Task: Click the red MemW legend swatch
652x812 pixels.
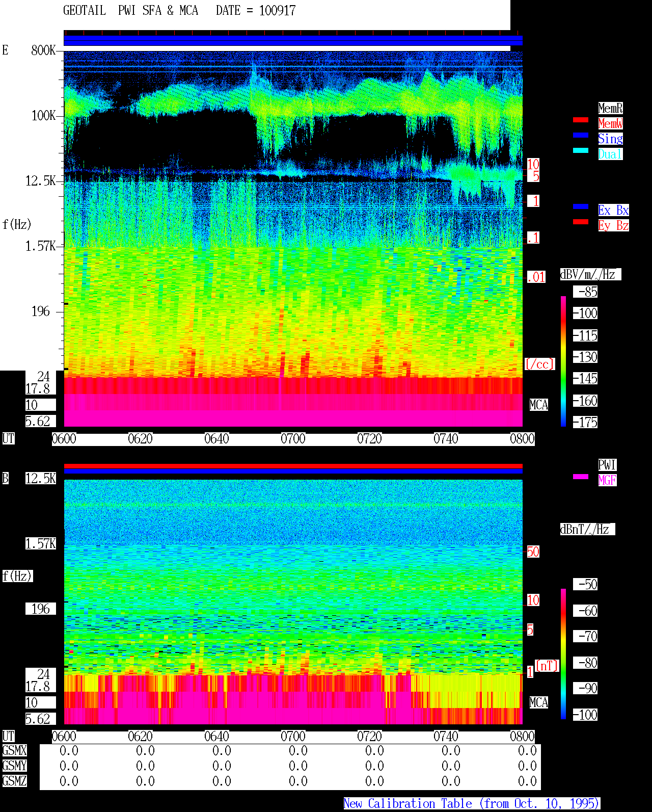Action: tap(581, 120)
